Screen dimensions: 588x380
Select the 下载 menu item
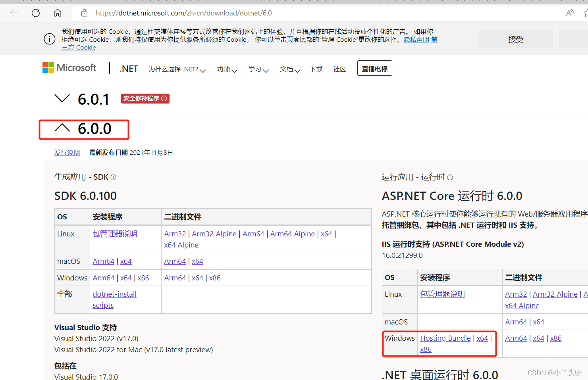[x=316, y=69]
